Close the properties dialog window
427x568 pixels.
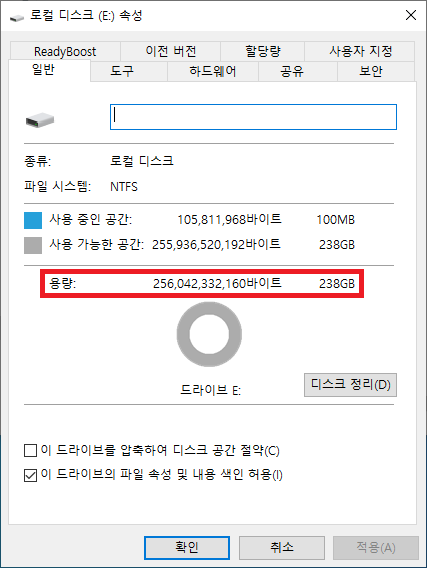[411, 15]
